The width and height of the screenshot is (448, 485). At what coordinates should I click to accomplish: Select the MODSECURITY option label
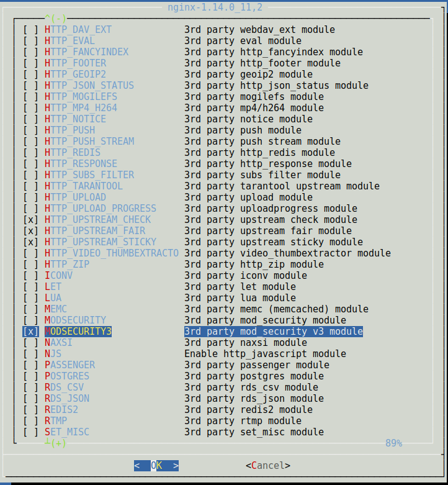75,320
